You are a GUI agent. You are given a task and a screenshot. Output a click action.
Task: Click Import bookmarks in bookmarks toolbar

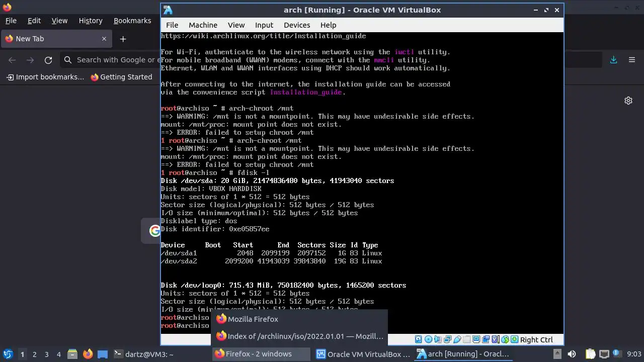coord(45,77)
